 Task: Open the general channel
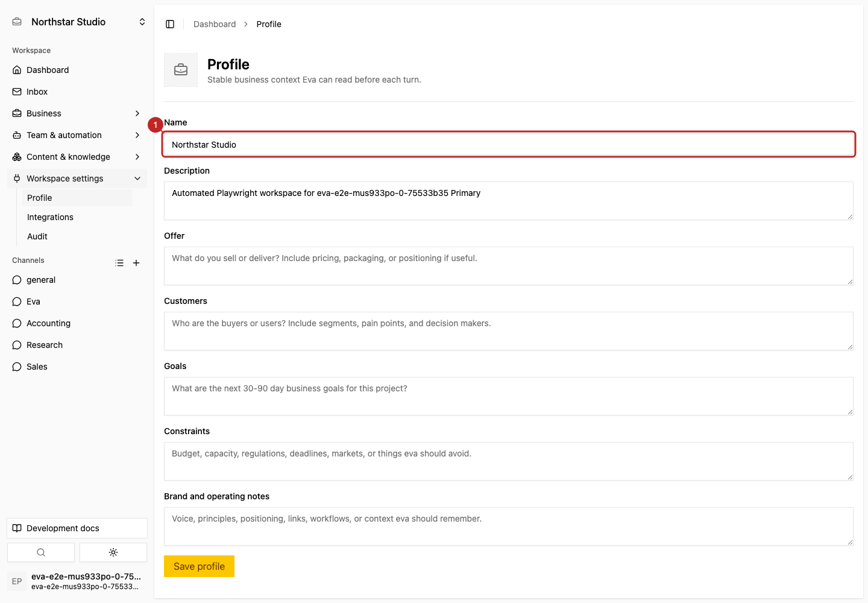point(77,280)
